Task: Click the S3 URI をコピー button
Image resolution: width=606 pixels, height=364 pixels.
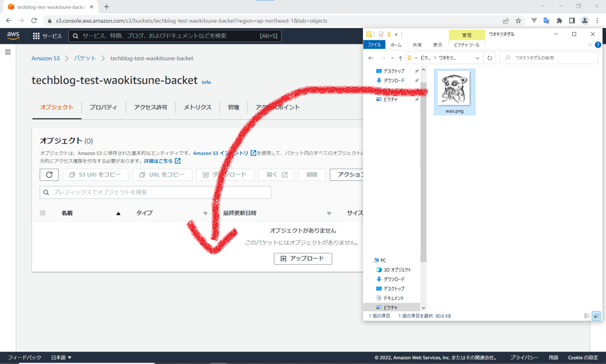Action: [96, 175]
